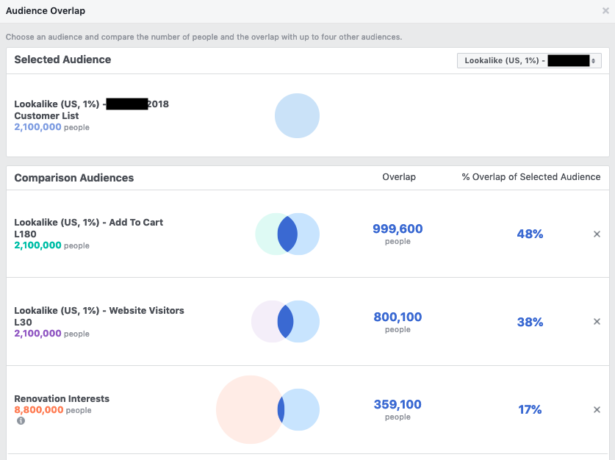Click the selected audience blue circle graphic
This screenshot has height=460, width=615.
pos(297,116)
